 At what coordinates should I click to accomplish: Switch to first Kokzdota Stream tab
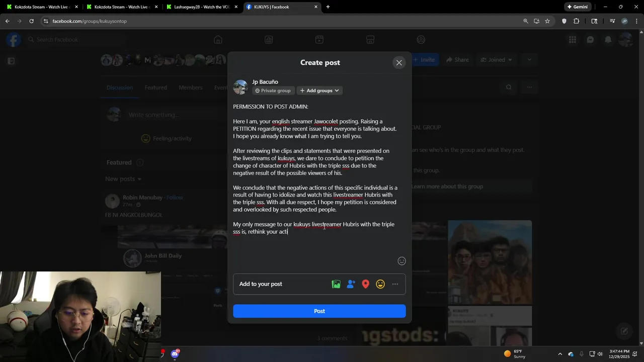(x=41, y=7)
